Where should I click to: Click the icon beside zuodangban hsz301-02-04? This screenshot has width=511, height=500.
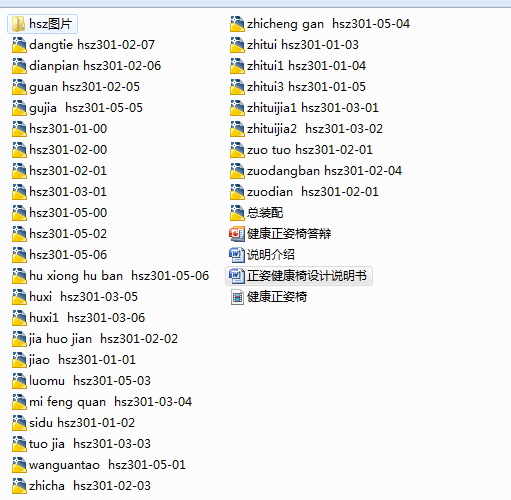click(x=237, y=171)
